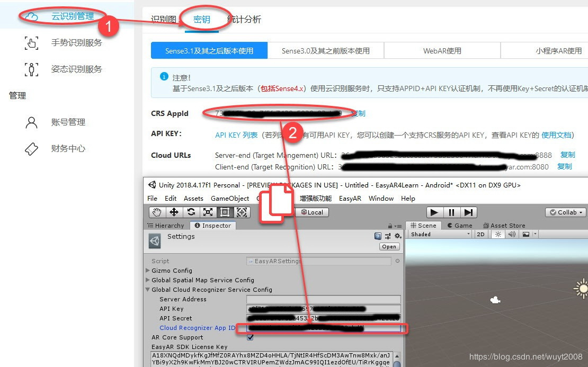
Task: Click the Open button for Settings asset
Action: point(389,247)
